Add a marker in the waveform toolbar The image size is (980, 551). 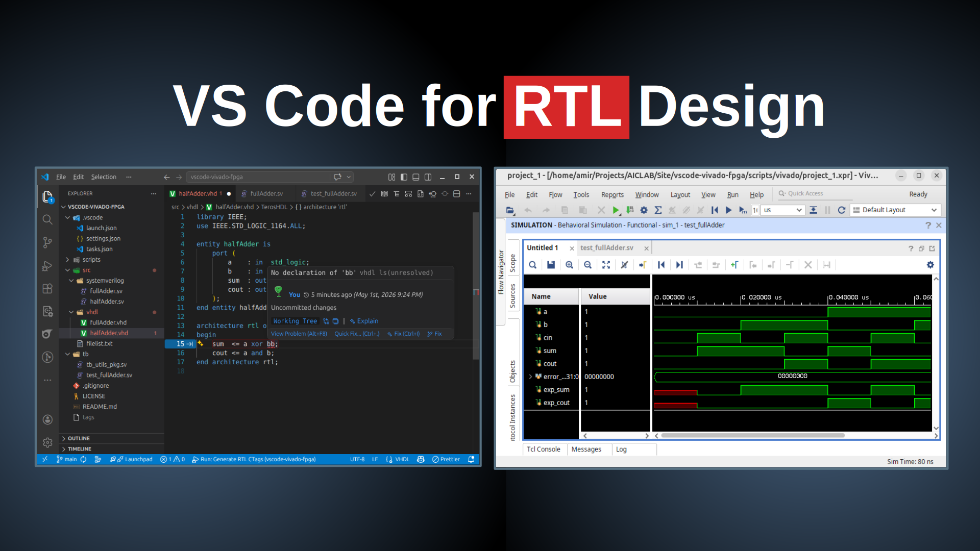click(734, 265)
